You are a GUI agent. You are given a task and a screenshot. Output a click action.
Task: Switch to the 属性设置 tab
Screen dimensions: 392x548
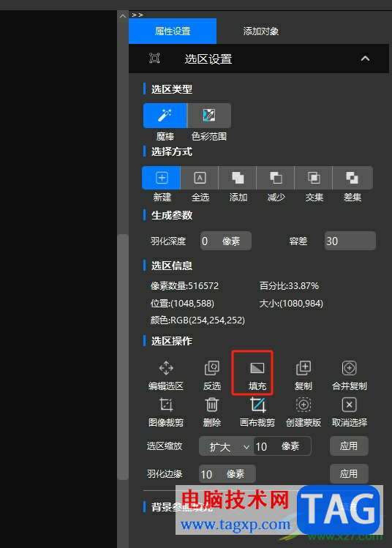(x=173, y=31)
